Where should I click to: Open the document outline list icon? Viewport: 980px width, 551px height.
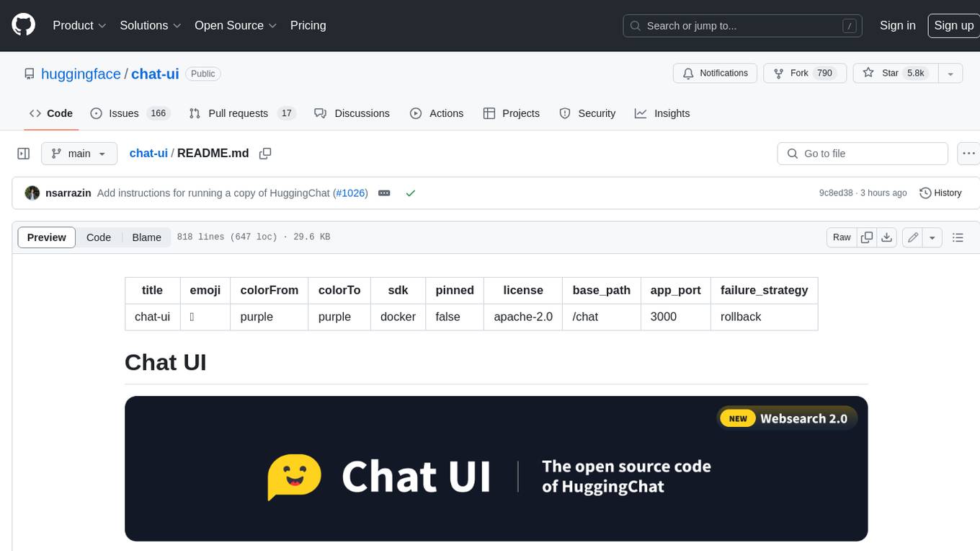pyautogui.click(x=958, y=237)
